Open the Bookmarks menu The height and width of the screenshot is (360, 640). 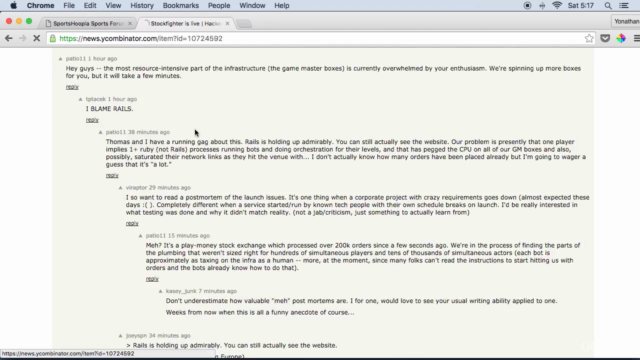click(x=181, y=6)
